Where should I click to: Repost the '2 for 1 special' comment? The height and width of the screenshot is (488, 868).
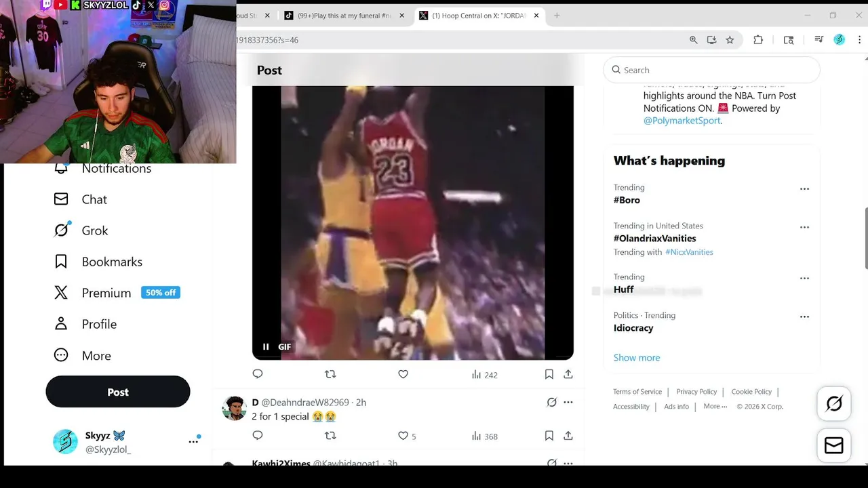330,436
